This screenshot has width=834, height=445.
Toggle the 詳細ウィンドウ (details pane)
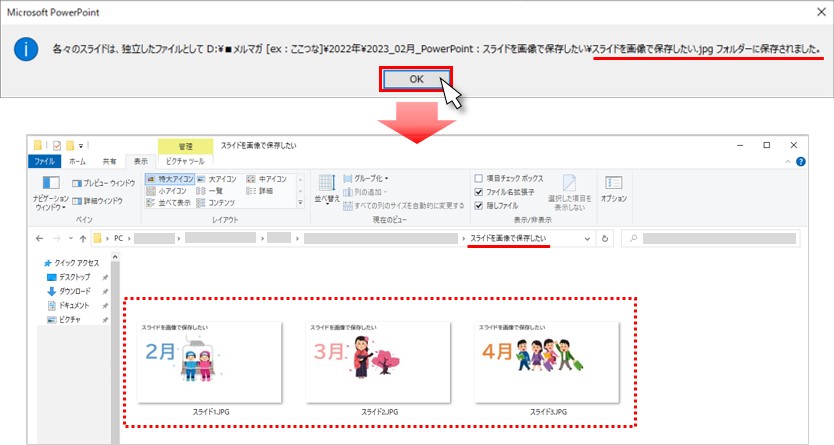tap(102, 201)
